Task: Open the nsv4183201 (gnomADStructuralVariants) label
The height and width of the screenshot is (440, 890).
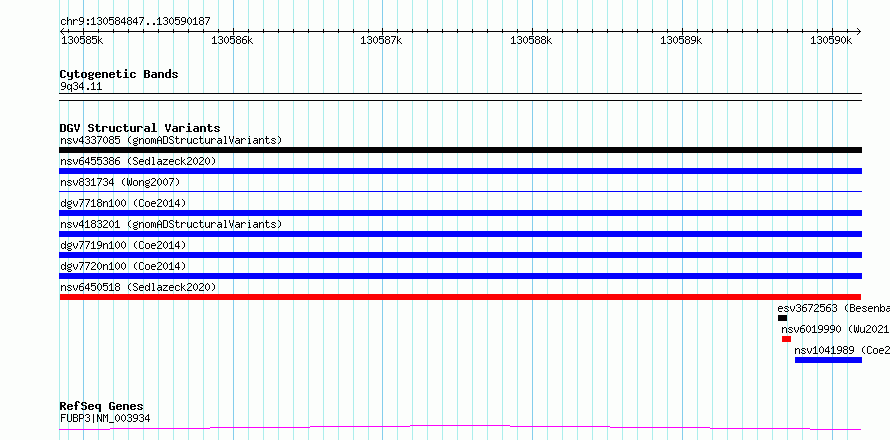Action: [x=171, y=224]
